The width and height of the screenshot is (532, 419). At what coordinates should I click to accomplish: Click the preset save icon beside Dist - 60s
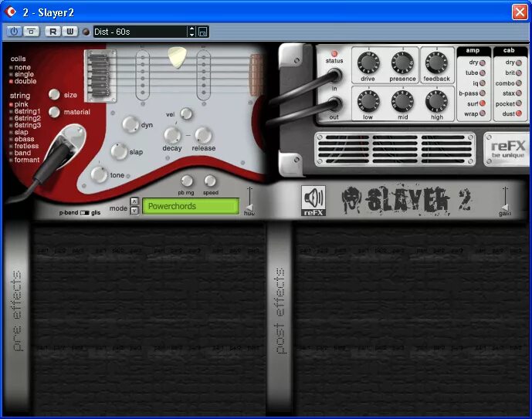[202, 32]
